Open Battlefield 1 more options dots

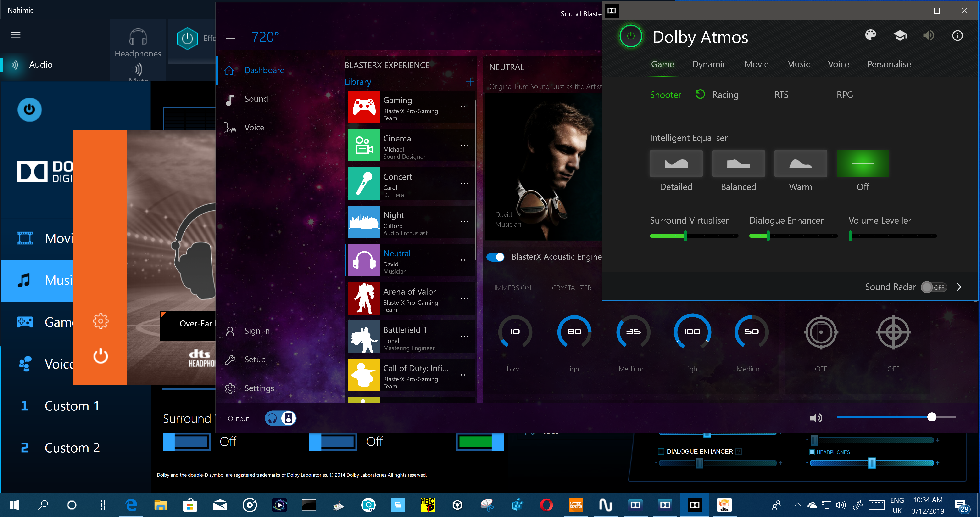[464, 337]
